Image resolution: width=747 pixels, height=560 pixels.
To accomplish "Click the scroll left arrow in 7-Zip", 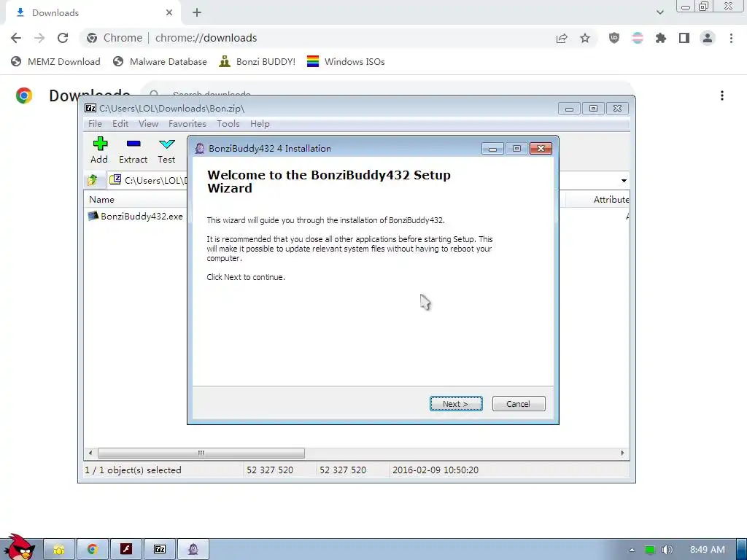I will (x=90, y=453).
